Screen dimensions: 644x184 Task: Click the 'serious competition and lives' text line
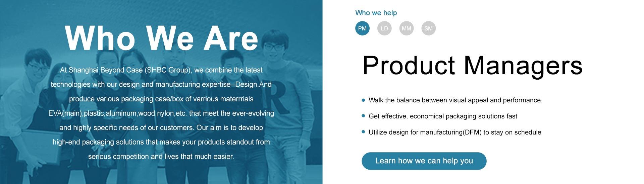point(161,157)
